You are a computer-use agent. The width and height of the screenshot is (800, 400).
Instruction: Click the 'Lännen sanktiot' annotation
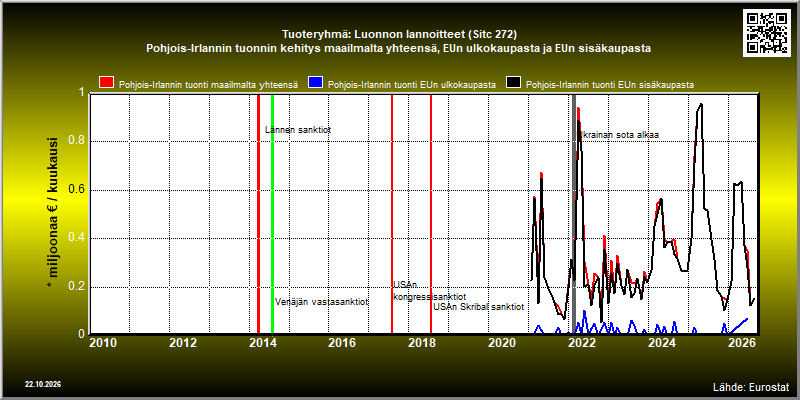(298, 130)
